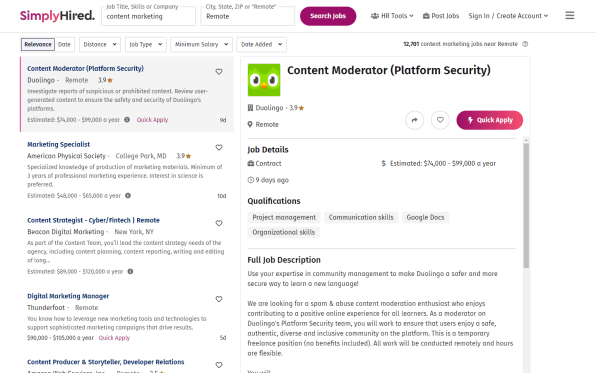Favorite the Content Strategist Cyber/Fintech job
The width and height of the screenshot is (596, 373).
[x=219, y=223]
